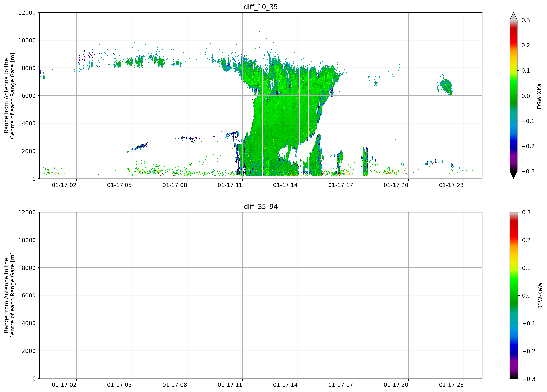Click the −0.2 tick on DSW-XKa colorbar
This screenshot has width=547, height=392.
pyautogui.click(x=528, y=146)
